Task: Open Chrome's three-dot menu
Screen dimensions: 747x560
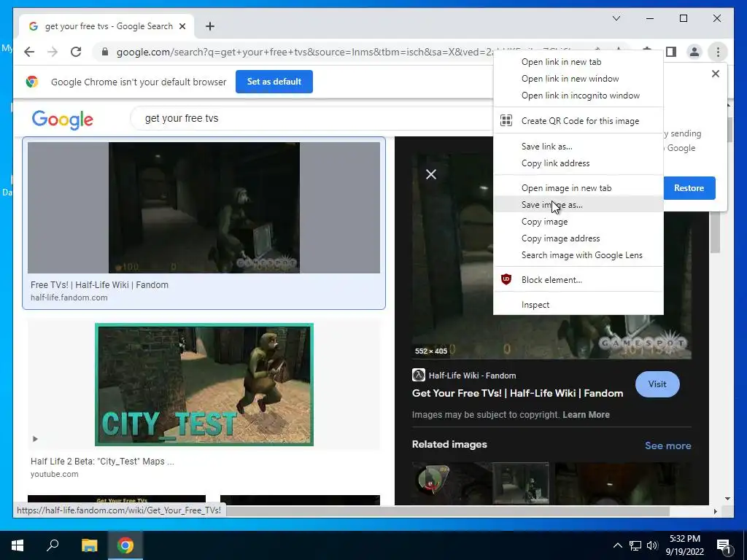Action: pyautogui.click(x=718, y=52)
